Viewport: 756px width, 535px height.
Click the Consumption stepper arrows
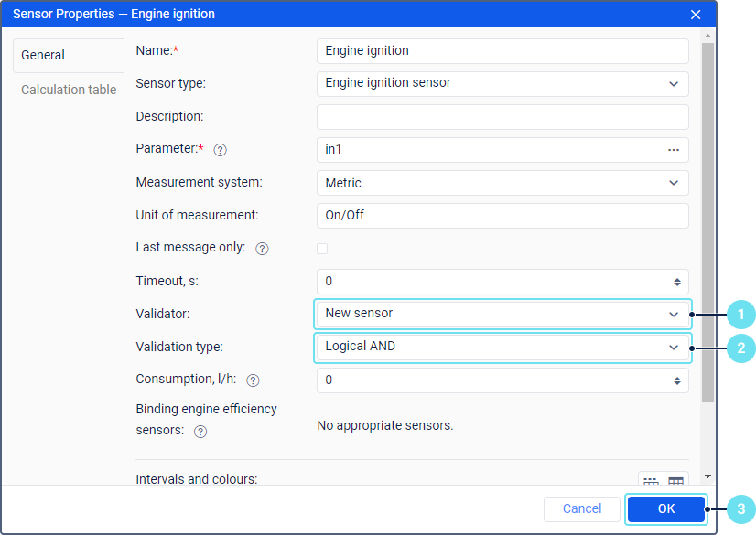(x=676, y=380)
